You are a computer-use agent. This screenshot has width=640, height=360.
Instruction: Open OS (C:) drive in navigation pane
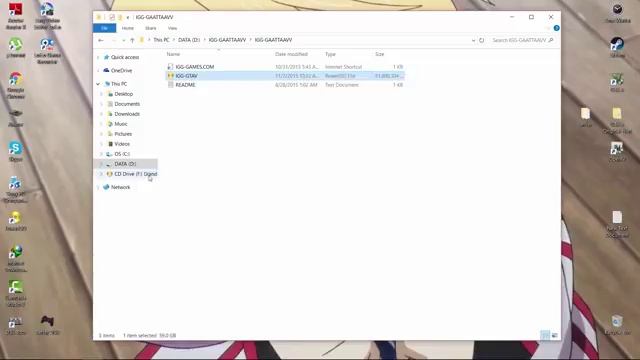122,154
